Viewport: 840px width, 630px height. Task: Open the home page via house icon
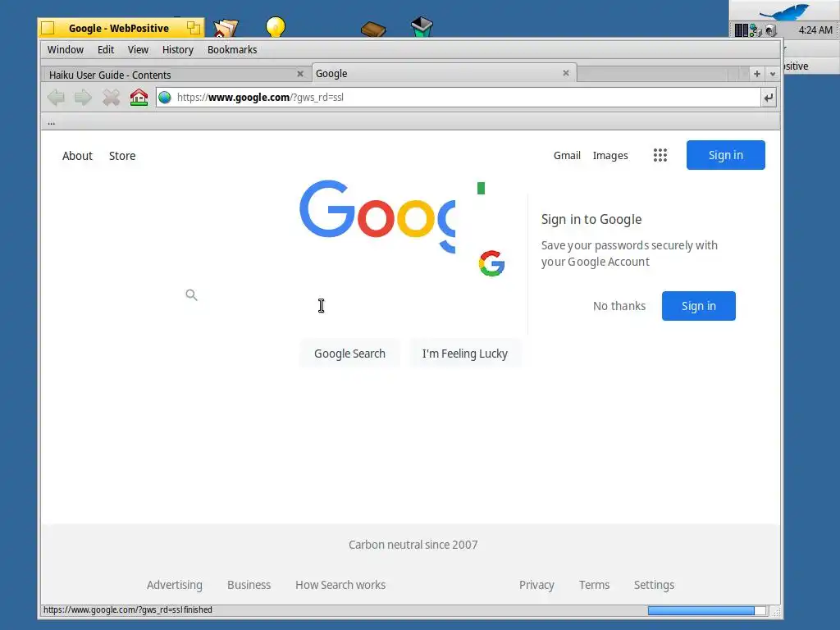pyautogui.click(x=139, y=98)
